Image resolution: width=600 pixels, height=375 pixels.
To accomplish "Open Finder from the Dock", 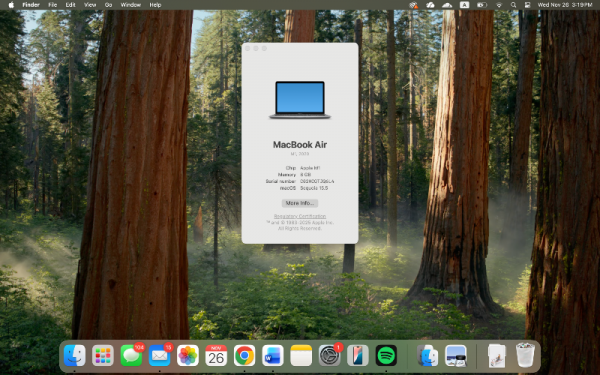I will click(74, 355).
